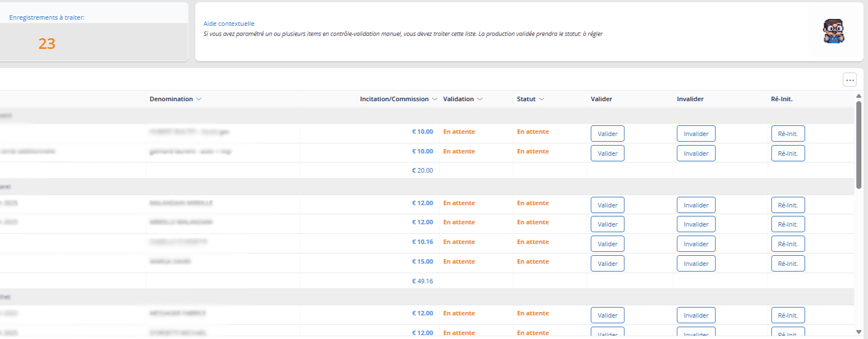Invalidate the € 10.16 record

[x=696, y=244]
